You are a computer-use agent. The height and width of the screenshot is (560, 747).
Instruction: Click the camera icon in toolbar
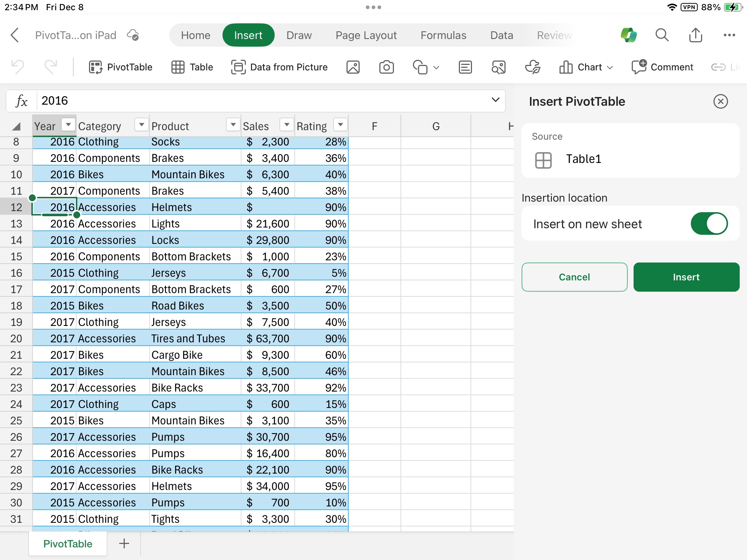coord(386,66)
